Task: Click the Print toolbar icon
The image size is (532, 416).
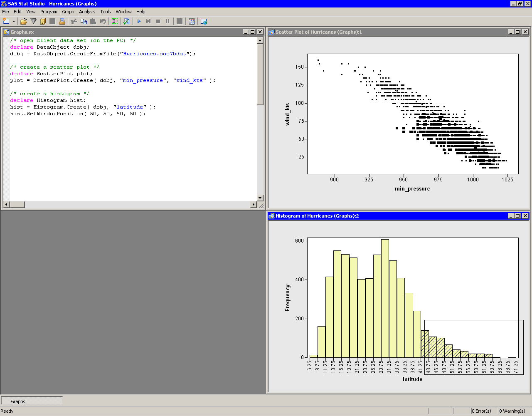Action: click(x=62, y=21)
